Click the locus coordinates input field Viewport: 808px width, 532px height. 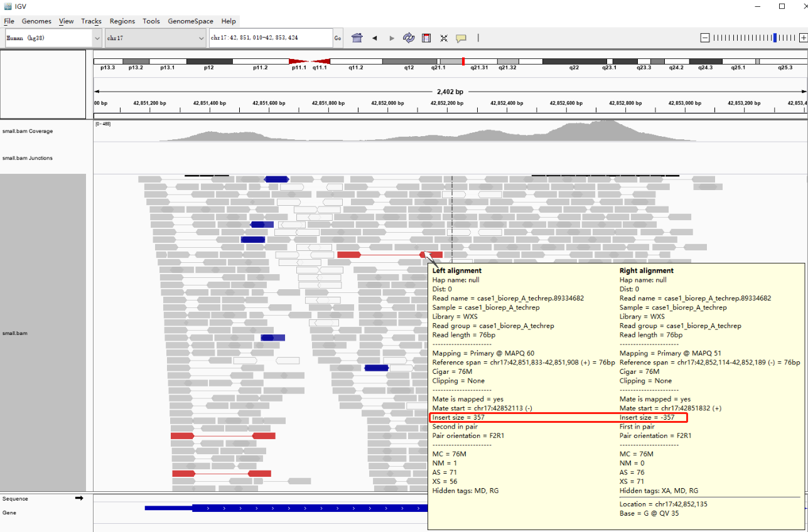271,38
